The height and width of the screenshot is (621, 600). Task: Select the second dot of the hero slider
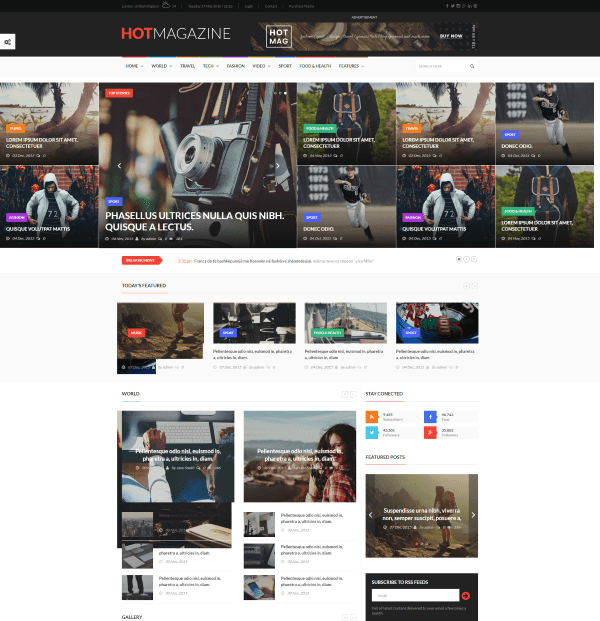(280, 93)
